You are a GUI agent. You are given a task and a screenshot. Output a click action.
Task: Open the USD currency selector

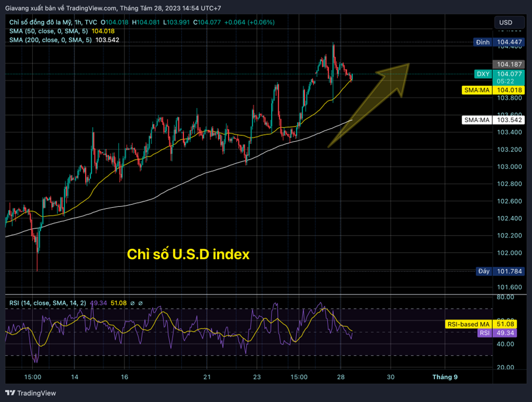[x=505, y=22]
